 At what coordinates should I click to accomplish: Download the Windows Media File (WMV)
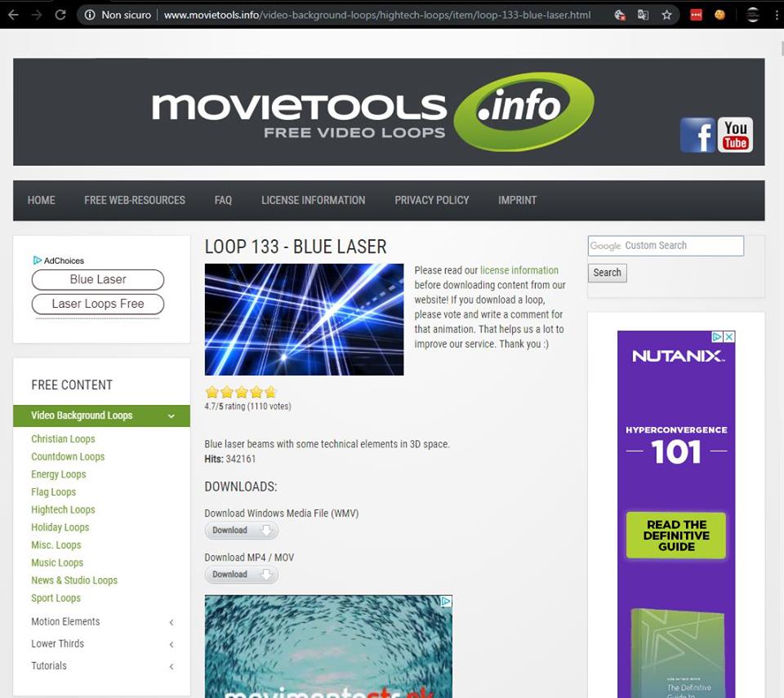(241, 531)
